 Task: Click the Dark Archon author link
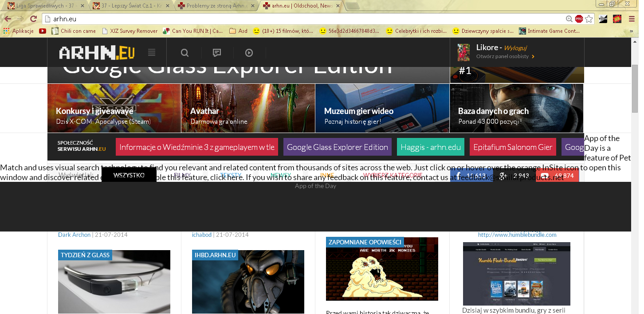74,235
